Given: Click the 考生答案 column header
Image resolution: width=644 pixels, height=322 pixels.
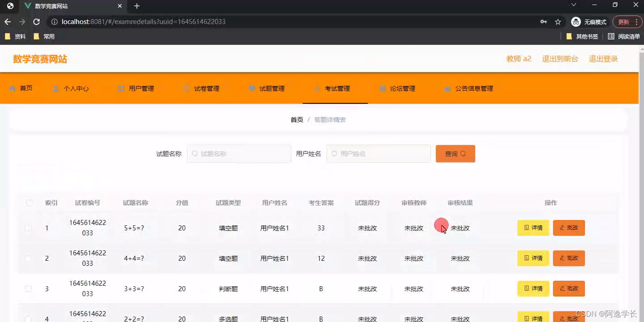Looking at the screenshot, I should click(x=321, y=203).
